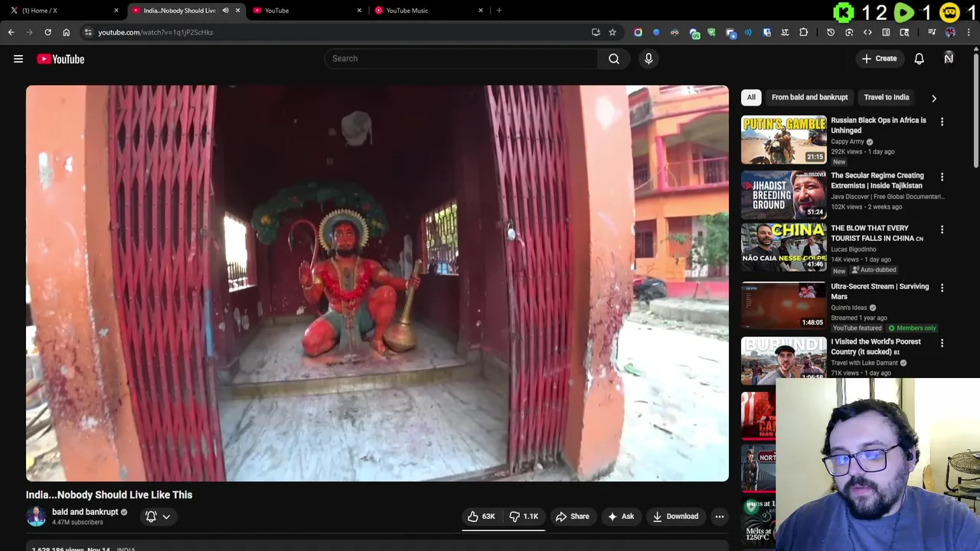Open the bald and bankrupt channel avatar
This screenshot has height=551, width=980.
click(x=36, y=517)
